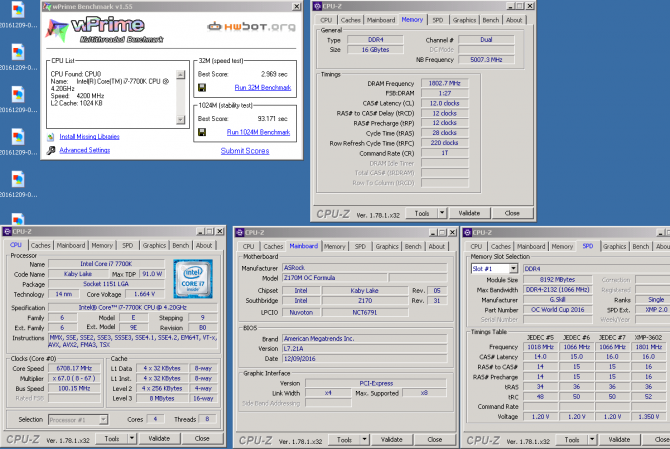This screenshot has height=449, width=670.
Task: Click the DRAM Frequency value 1802.7 MHz
Action: pos(444,83)
